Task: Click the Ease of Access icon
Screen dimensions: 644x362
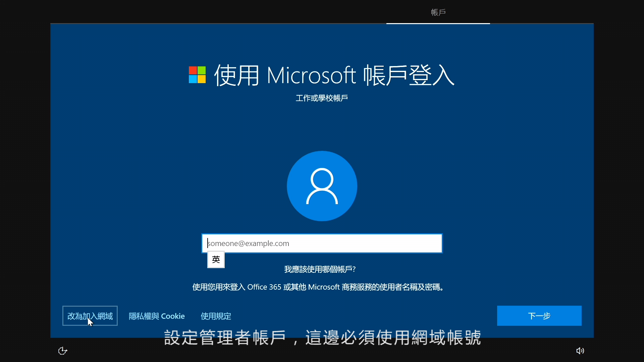Action: [63, 351]
